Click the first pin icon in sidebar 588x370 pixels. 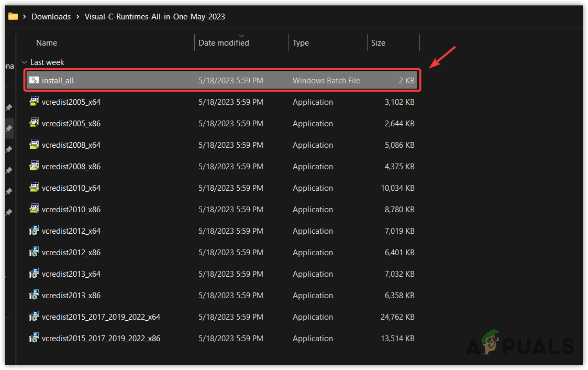point(8,107)
